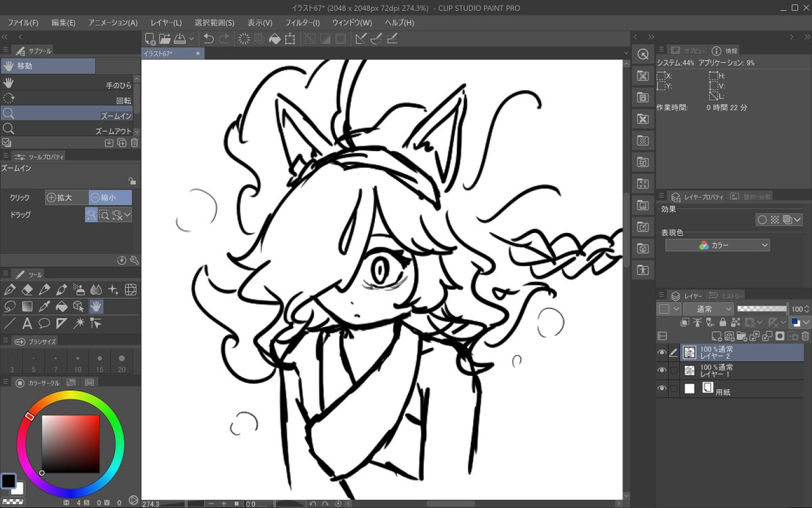
Task: Select the Lasso selection tool
Action: coord(9,306)
